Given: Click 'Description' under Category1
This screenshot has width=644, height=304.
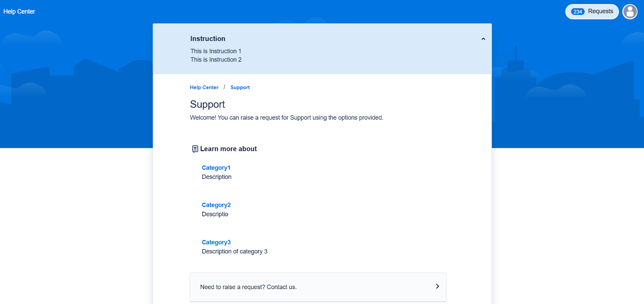Looking at the screenshot, I should click(x=217, y=177).
